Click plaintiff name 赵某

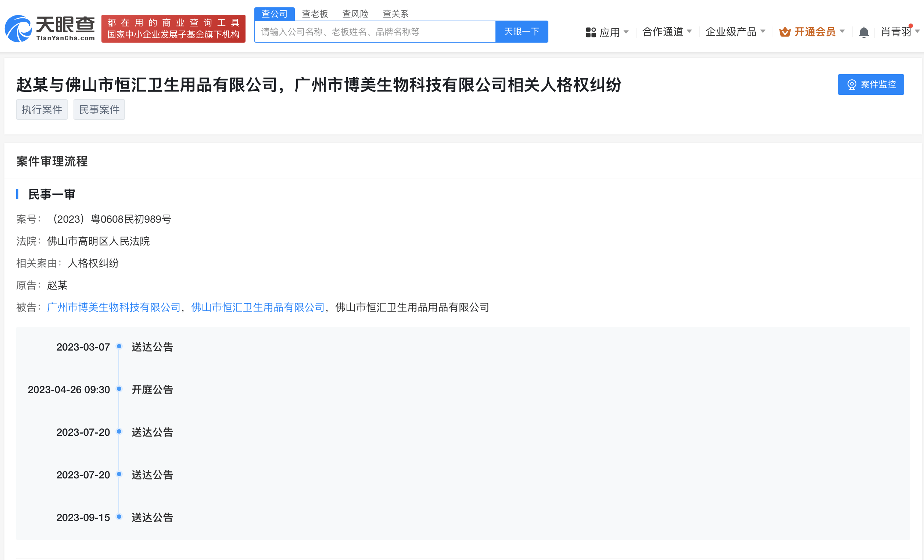click(57, 285)
